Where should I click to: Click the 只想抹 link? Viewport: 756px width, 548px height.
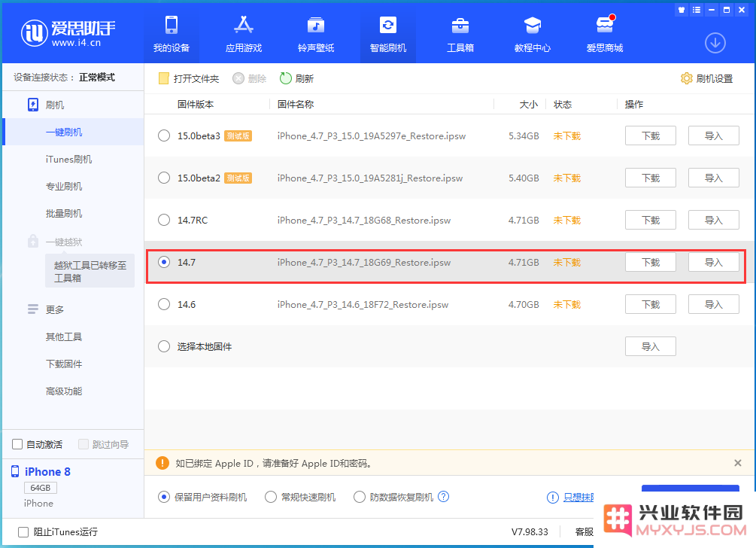pyautogui.click(x=578, y=498)
